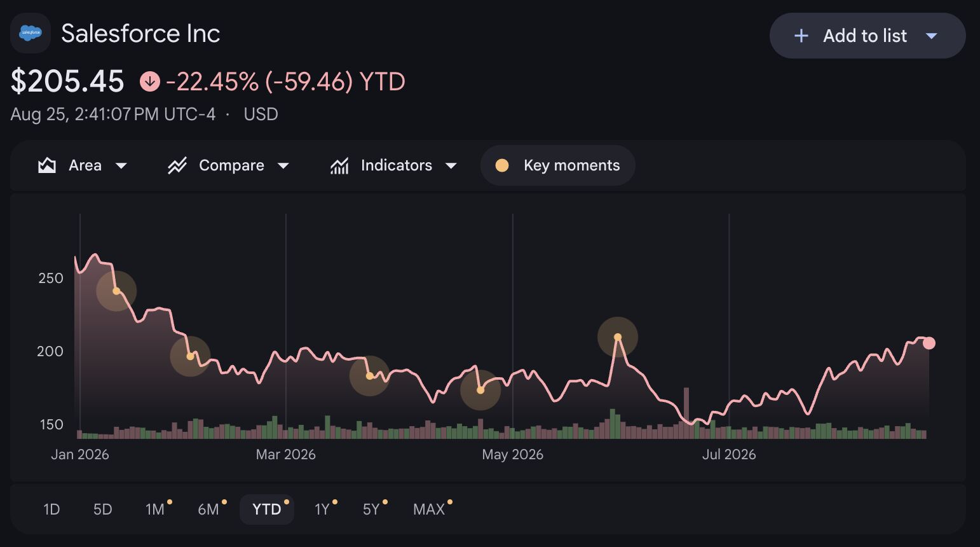Click the pink current price dot on chart
The width and height of the screenshot is (980, 547).
tap(929, 343)
